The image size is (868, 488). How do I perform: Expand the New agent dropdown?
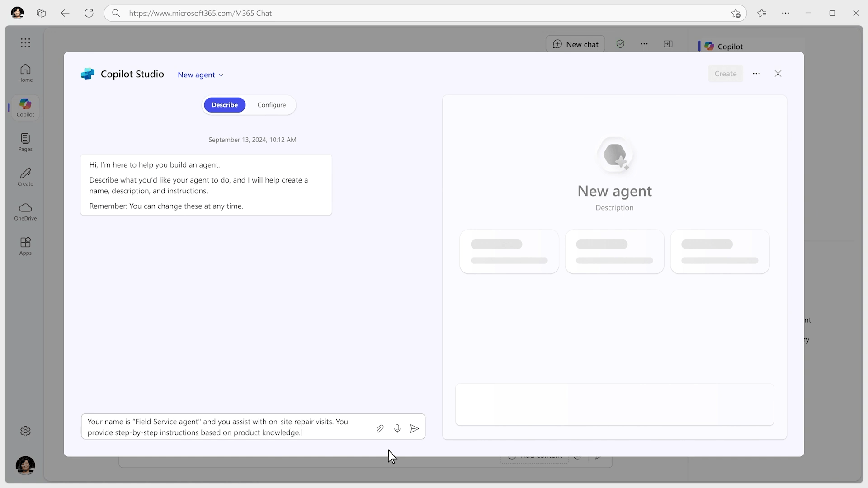tap(201, 75)
